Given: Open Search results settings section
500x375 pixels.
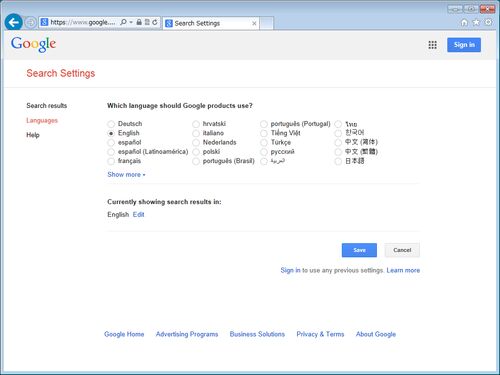Looking at the screenshot, I should 47,106.
